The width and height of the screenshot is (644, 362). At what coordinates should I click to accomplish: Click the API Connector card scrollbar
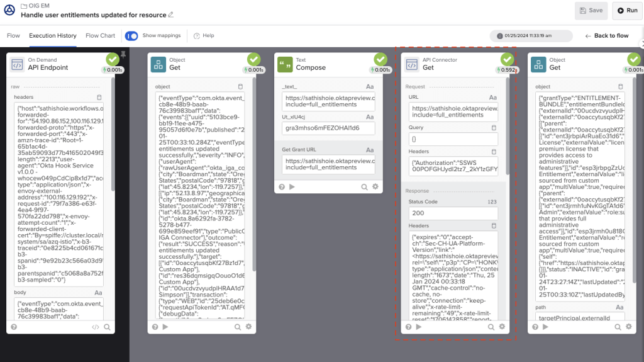[x=508, y=126]
